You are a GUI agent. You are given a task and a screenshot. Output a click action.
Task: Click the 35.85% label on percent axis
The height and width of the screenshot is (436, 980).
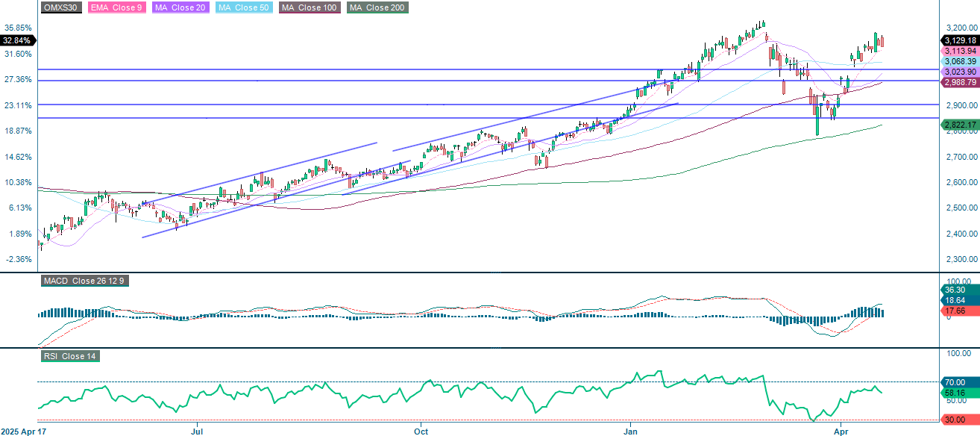coord(18,28)
